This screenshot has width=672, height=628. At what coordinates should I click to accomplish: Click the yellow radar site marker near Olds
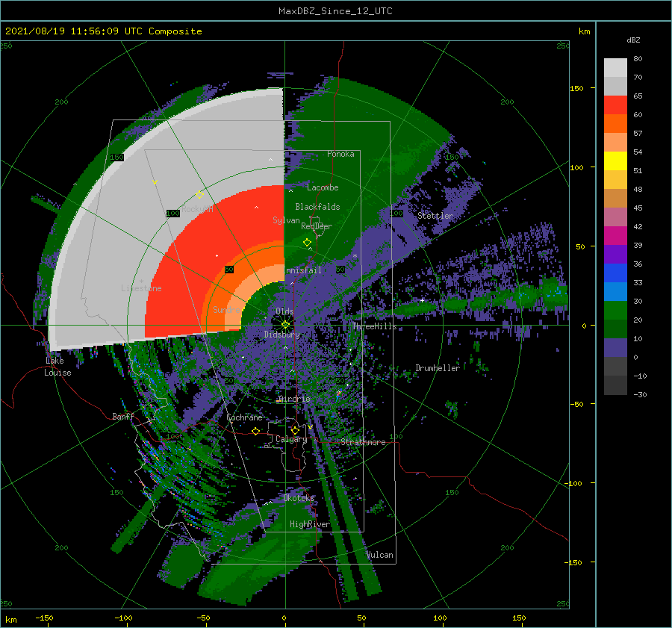point(285,325)
